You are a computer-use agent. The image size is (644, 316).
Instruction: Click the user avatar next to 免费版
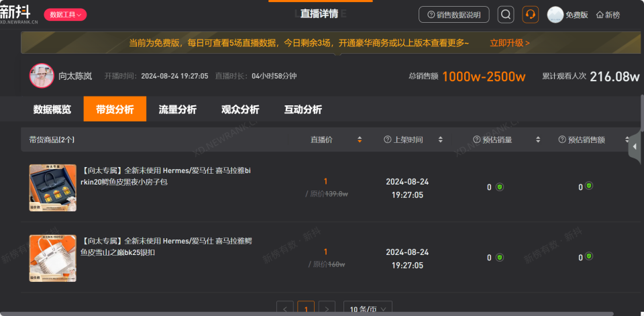pyautogui.click(x=555, y=15)
